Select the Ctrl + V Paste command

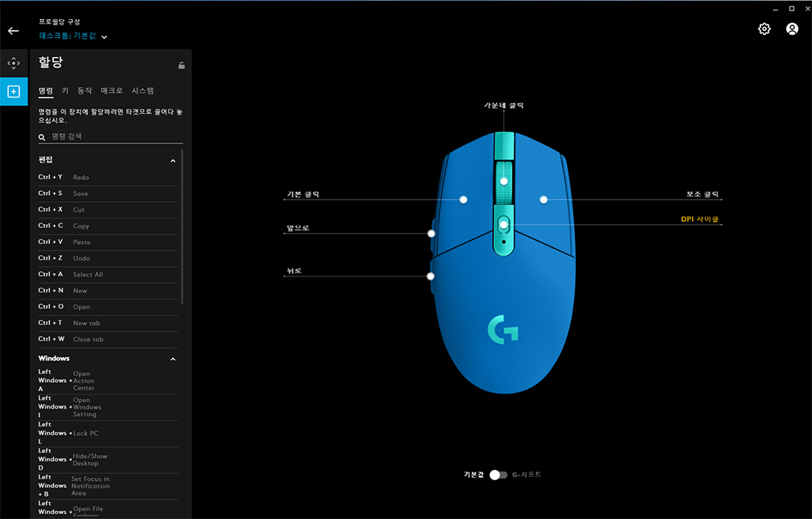pos(108,242)
